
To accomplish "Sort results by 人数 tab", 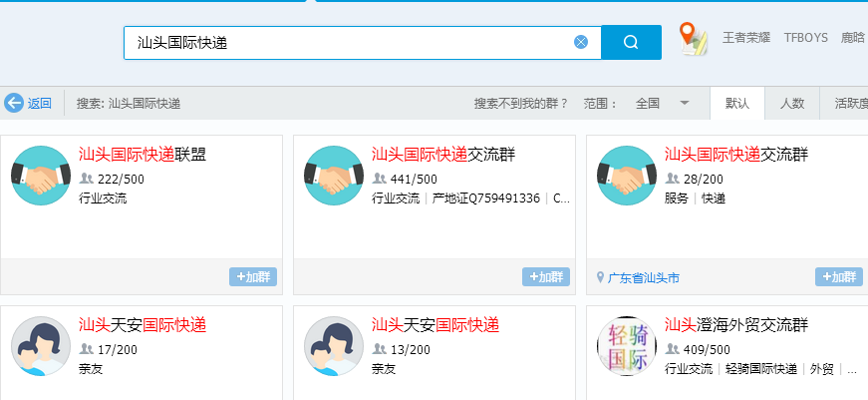I will [792, 103].
